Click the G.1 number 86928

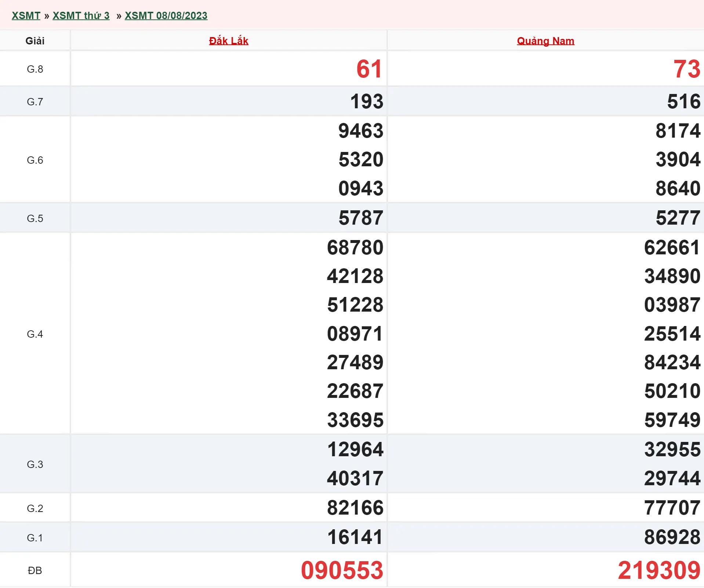(672, 537)
